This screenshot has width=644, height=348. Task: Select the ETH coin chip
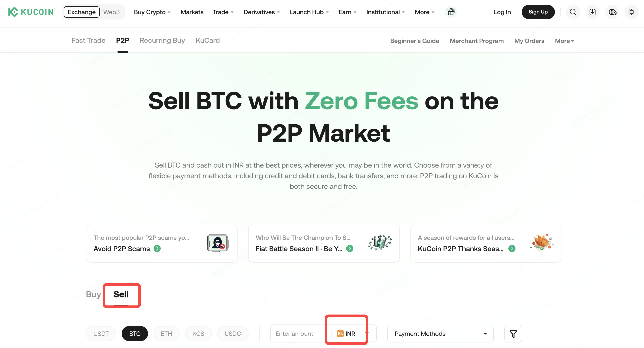166,334
